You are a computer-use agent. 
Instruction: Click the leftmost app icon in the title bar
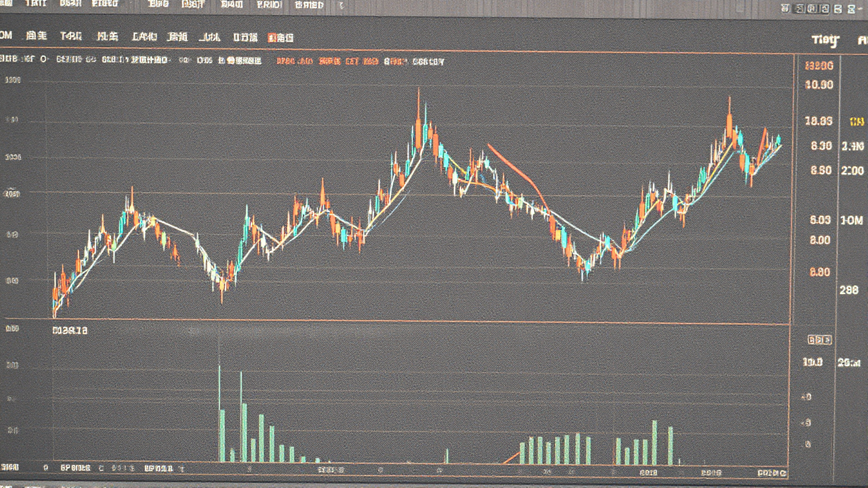coord(6,4)
